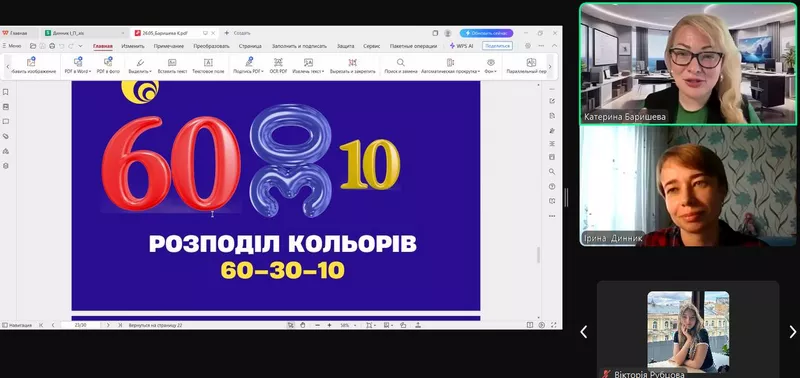Click the PDF в фото icon
This screenshot has width=800, height=378.
[x=108, y=62]
